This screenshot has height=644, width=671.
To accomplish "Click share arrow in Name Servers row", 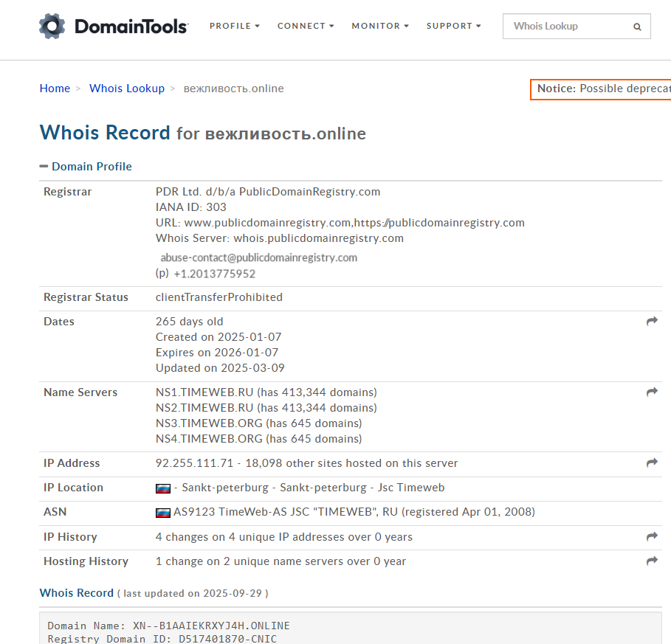I will click(x=652, y=392).
